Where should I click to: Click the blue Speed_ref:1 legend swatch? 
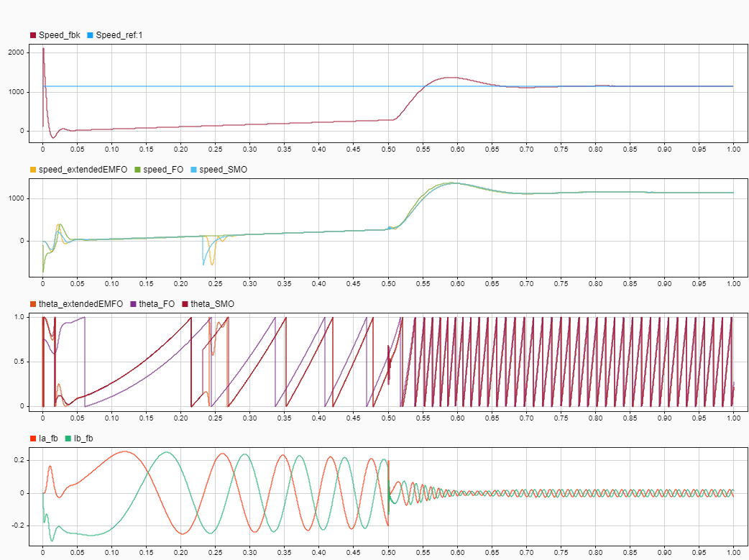tap(90, 35)
